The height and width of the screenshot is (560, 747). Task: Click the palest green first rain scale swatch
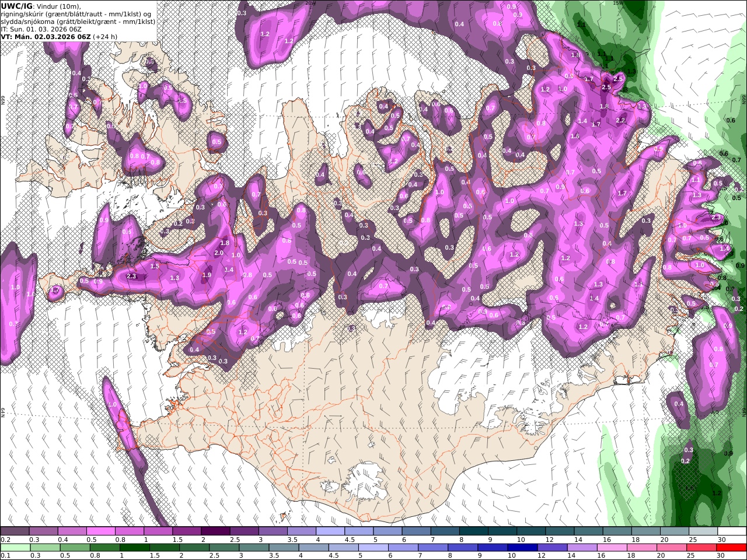[15, 547]
